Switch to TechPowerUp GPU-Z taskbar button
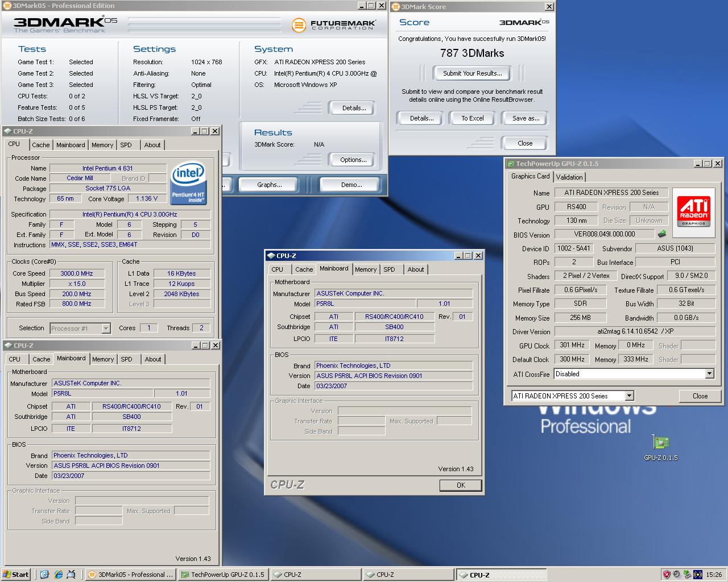Viewport: 728px width, 582px height. (x=223, y=575)
